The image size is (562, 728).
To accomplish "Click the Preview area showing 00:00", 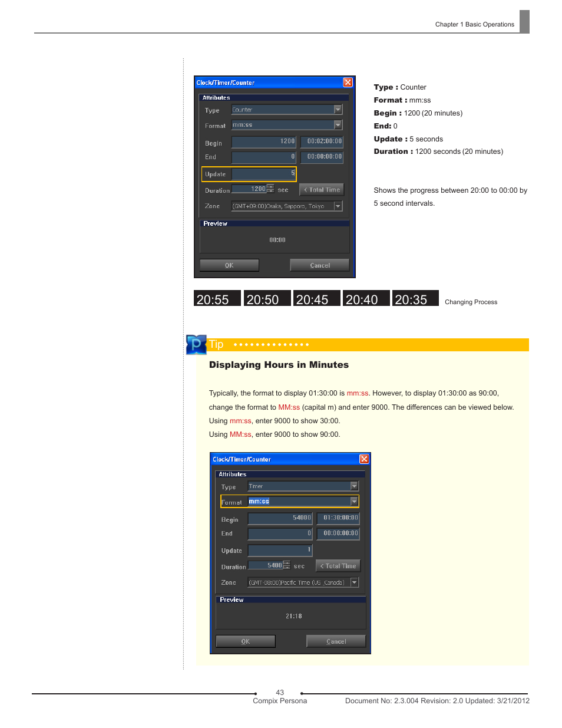I will pos(275,240).
